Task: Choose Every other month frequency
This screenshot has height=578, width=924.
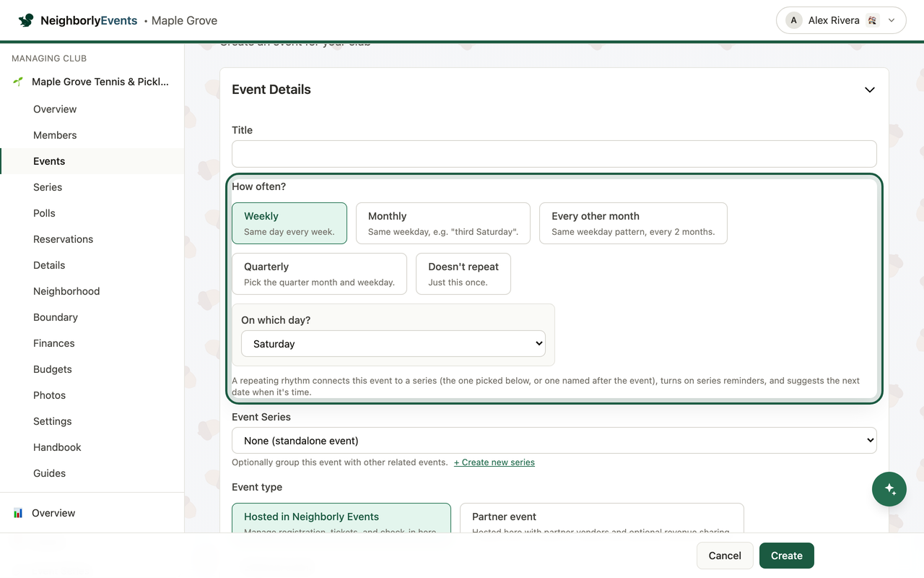Action: point(633,223)
